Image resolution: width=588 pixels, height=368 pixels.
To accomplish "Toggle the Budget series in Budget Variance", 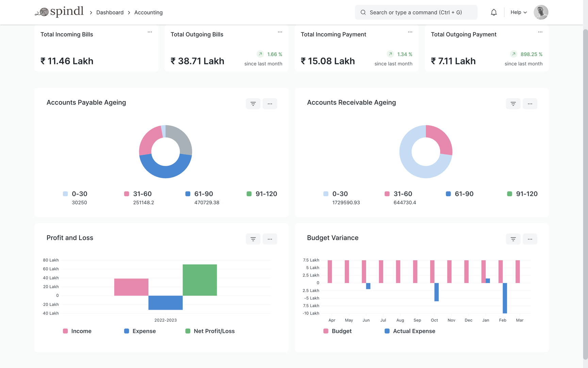I will point(337,331).
